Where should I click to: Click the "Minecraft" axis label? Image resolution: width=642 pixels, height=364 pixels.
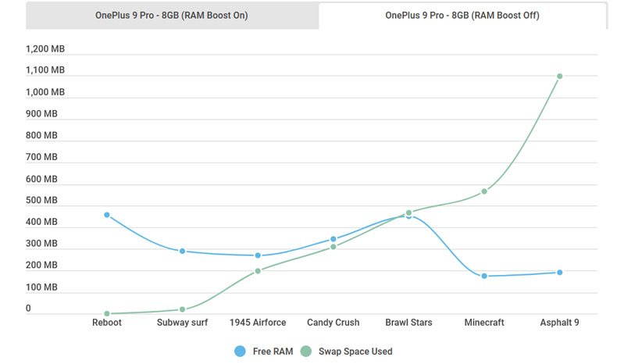click(484, 323)
